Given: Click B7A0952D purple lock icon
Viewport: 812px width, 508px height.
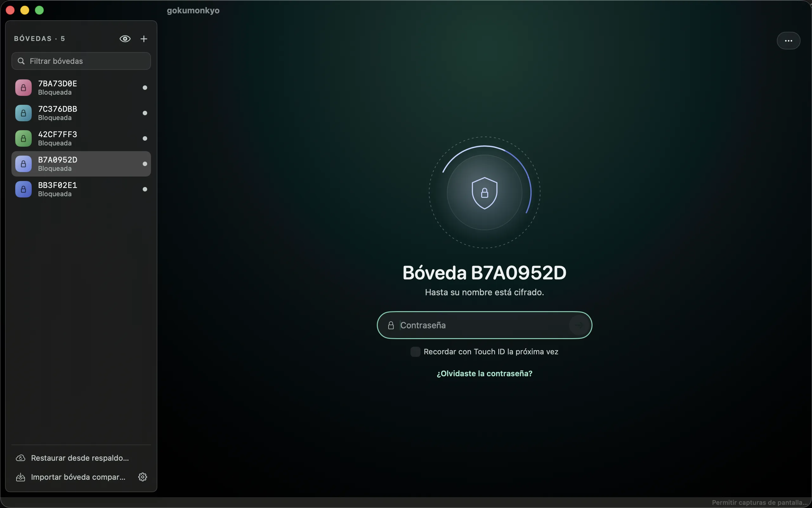Looking at the screenshot, I should tap(23, 164).
